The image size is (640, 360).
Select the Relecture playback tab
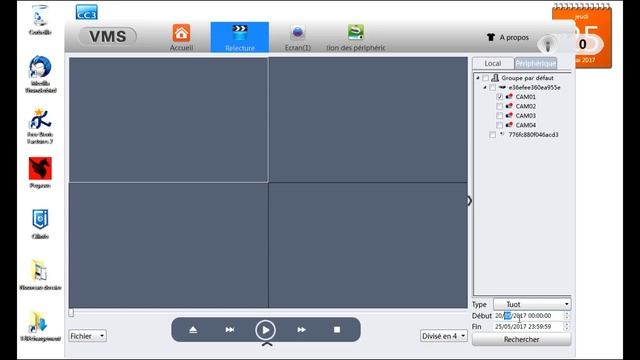tap(240, 37)
